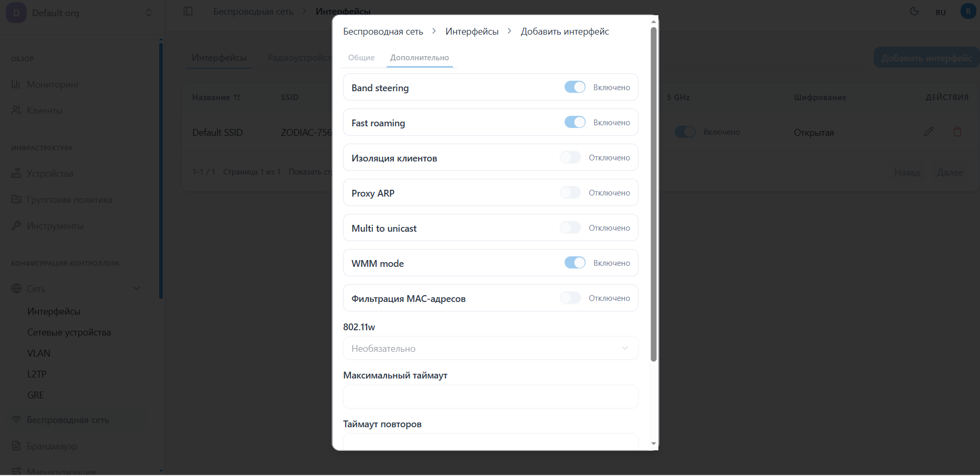Image resolution: width=980 pixels, height=476 pixels.
Task: Turn on Изоляция клиентов
Action: [x=570, y=157]
